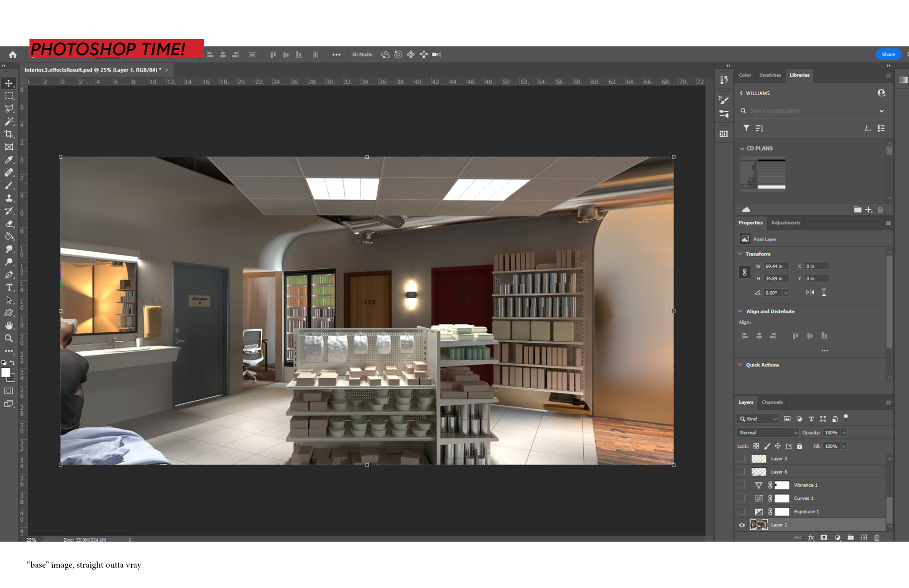This screenshot has height=588, width=909.
Task: Flip horizontal in Transform section
Action: pos(810,293)
